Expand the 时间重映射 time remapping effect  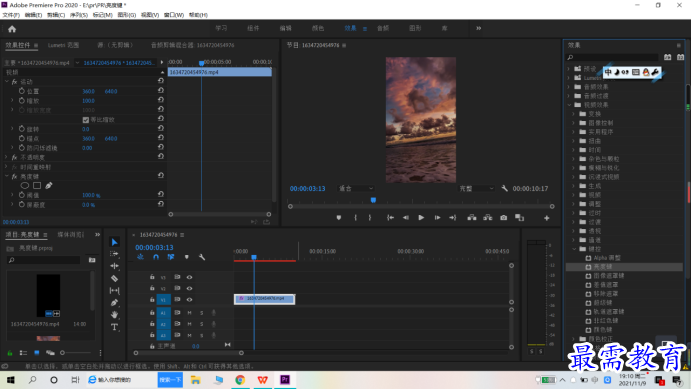(7, 167)
